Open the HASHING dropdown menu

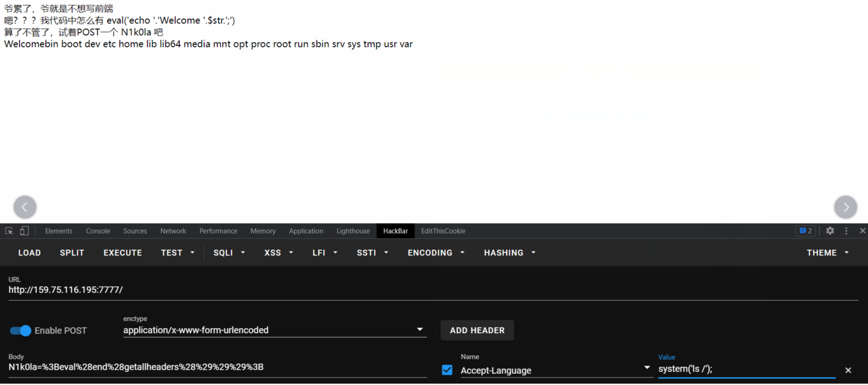click(x=510, y=253)
